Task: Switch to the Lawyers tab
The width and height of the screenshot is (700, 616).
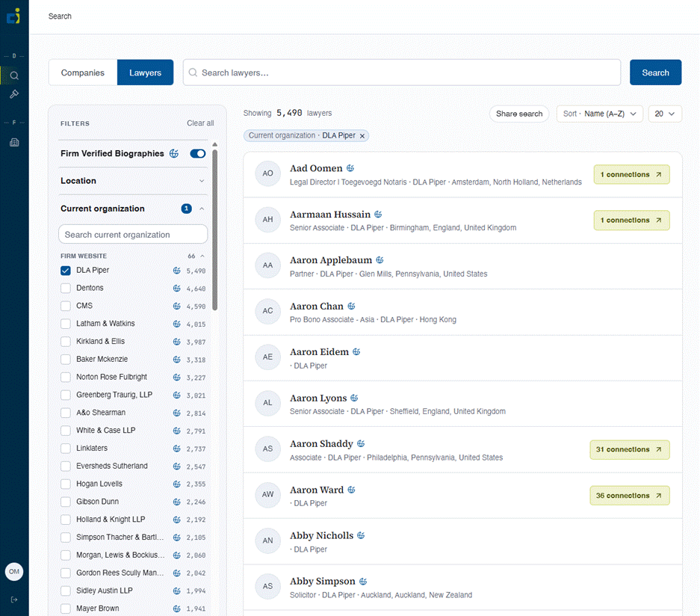Action: [x=145, y=73]
